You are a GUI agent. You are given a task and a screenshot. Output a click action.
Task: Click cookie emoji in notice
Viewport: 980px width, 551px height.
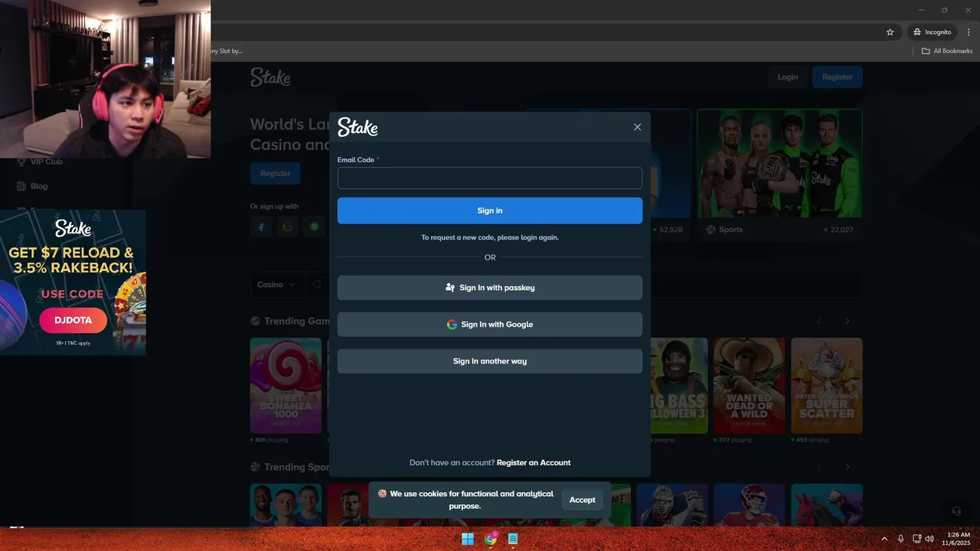(x=382, y=494)
